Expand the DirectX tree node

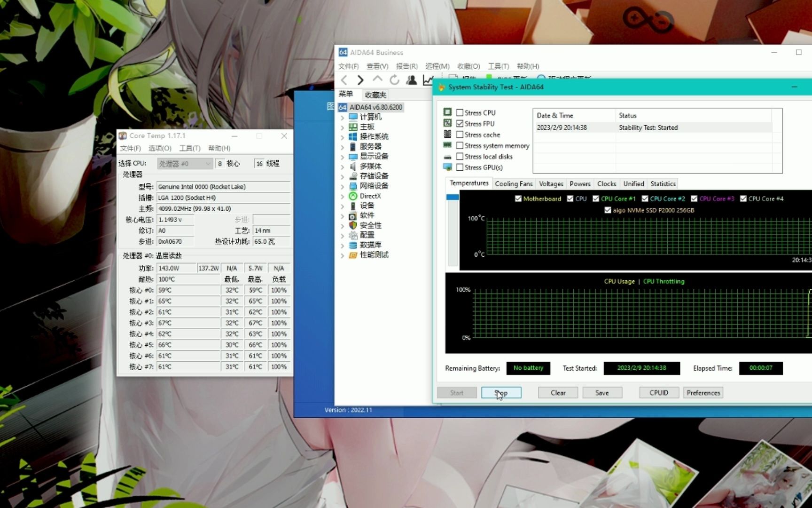[343, 196]
